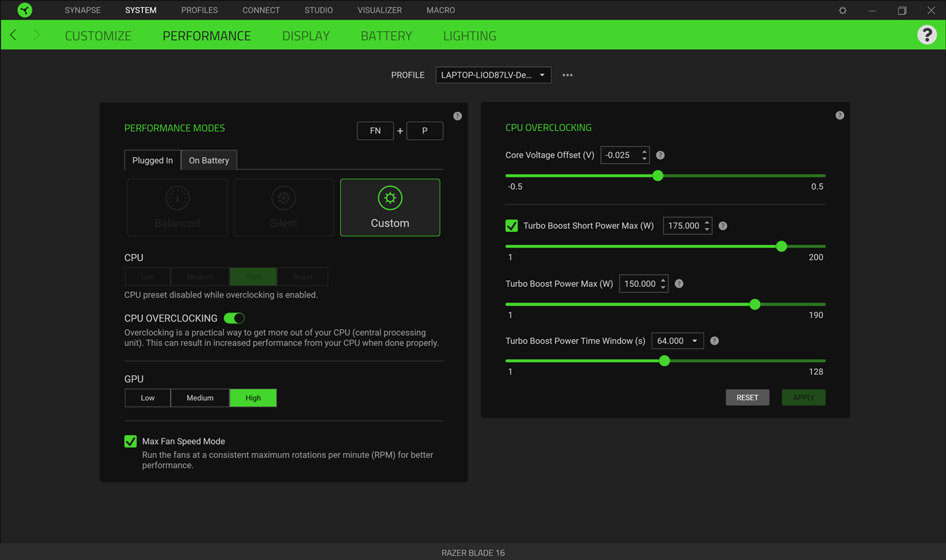Disable the CPU Overclocking toggle
The height and width of the screenshot is (560, 946).
point(234,318)
